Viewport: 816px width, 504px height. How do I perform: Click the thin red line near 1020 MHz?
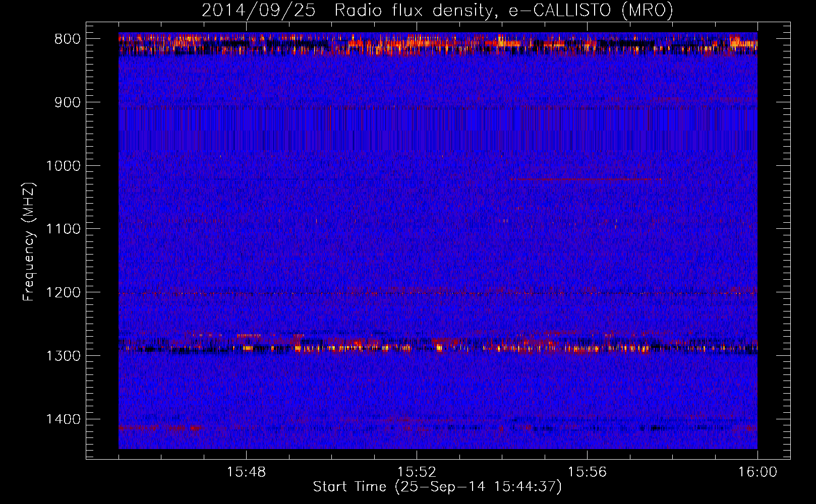pyautogui.click(x=586, y=179)
